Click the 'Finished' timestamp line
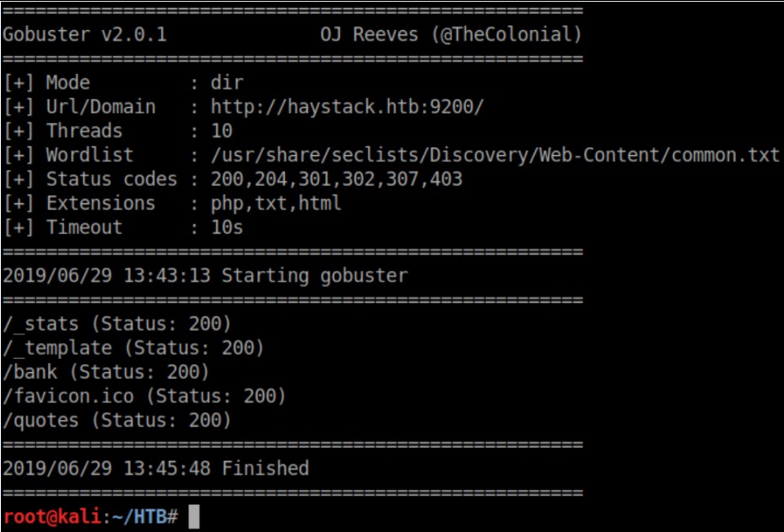Viewport: 784px width, 532px height. [x=156, y=468]
